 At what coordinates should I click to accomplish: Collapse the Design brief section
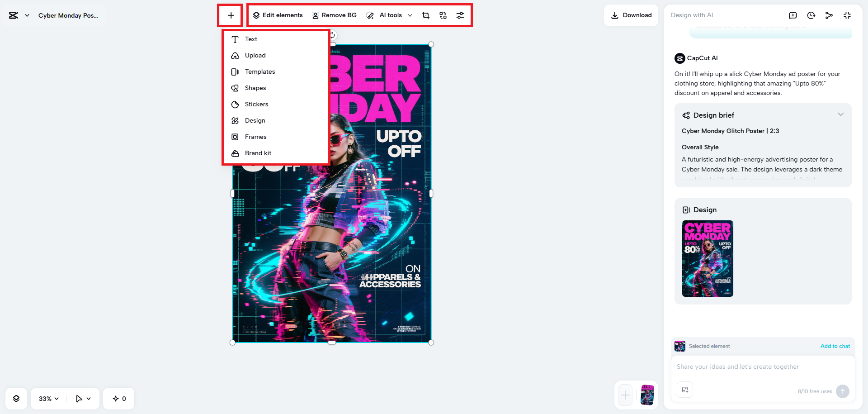tap(841, 114)
